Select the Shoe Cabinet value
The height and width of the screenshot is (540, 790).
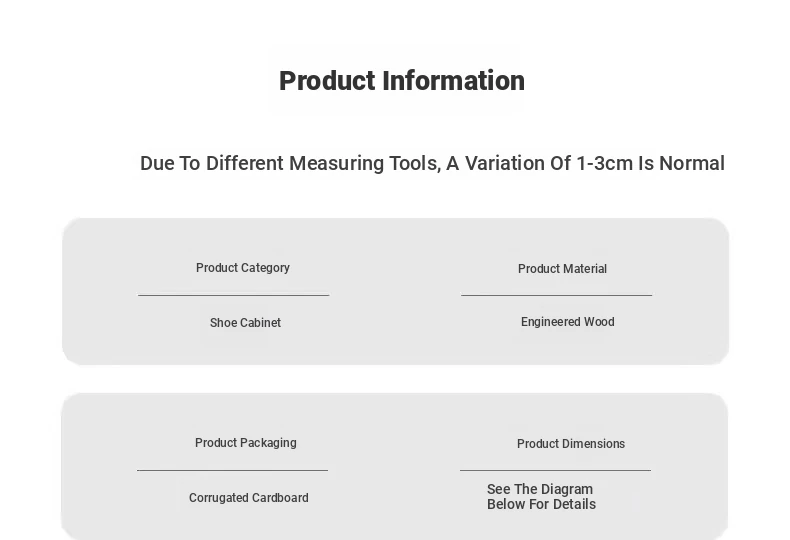tap(245, 323)
